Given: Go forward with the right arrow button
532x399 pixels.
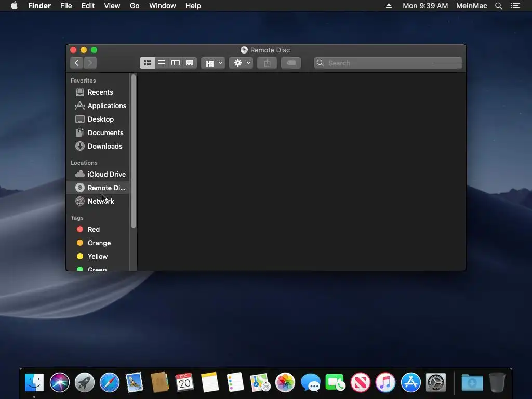Looking at the screenshot, I should pyautogui.click(x=90, y=63).
